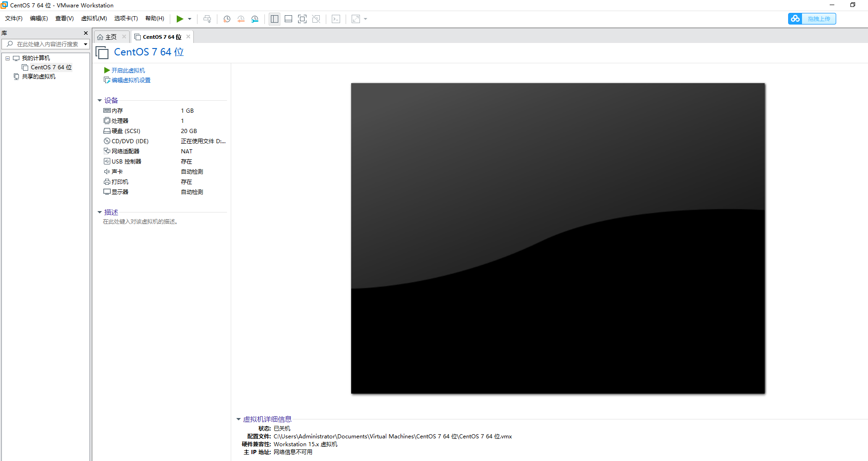Show or hide the console view
Screen dimensions: 868x461
point(336,19)
